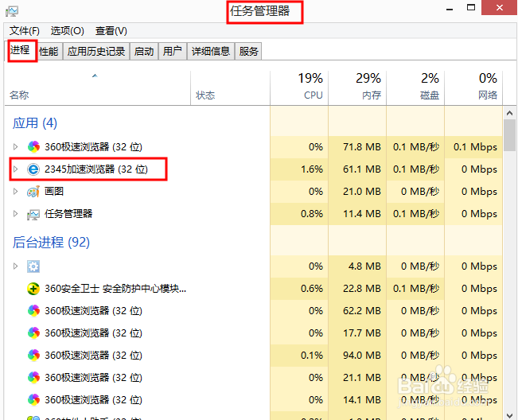Click the 任务管理器 process icon
The height and width of the screenshot is (420, 518).
[33, 214]
